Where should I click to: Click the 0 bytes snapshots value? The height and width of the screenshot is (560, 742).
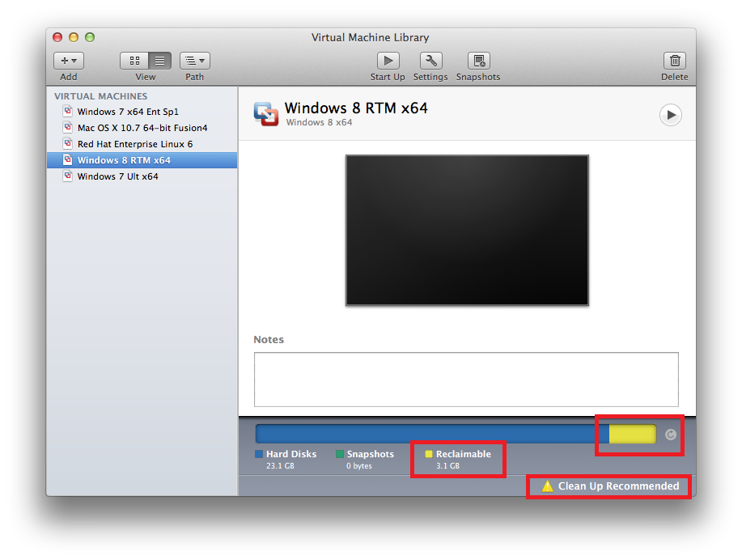pyautogui.click(x=359, y=466)
